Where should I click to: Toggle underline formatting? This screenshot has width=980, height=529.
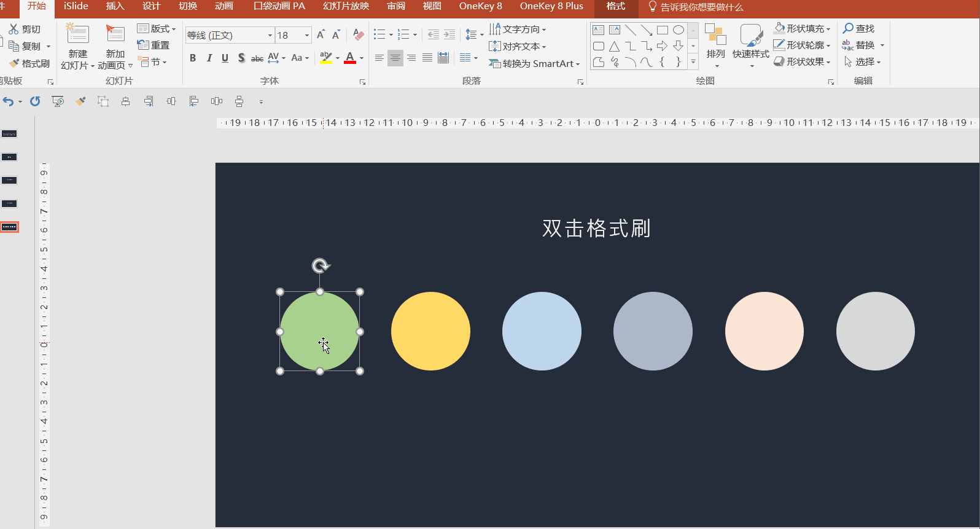pyautogui.click(x=225, y=58)
